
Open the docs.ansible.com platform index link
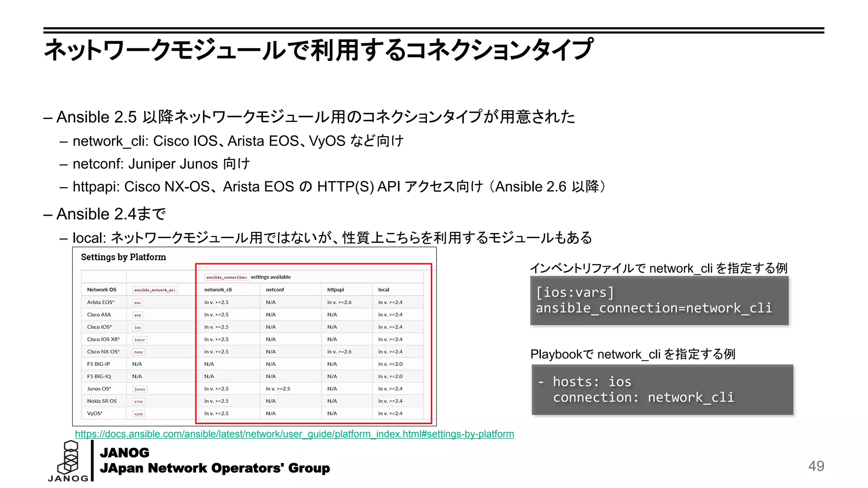click(295, 434)
